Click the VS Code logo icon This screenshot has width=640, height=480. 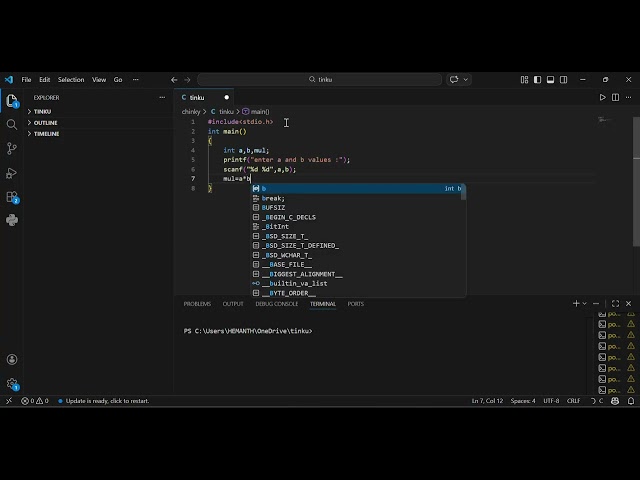[x=9, y=80]
